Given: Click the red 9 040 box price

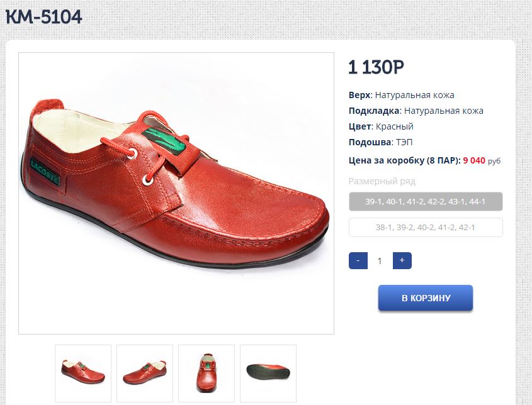Looking at the screenshot, I should point(474,160).
